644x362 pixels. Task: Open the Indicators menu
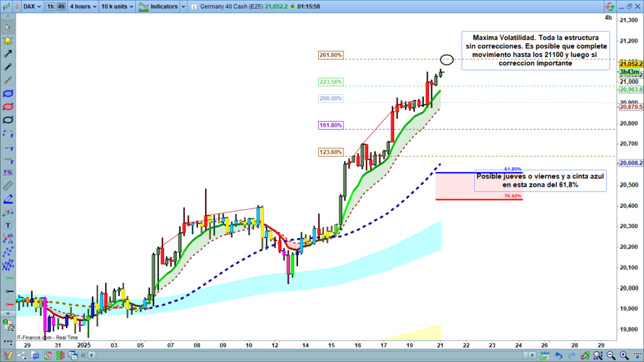tap(158, 6)
